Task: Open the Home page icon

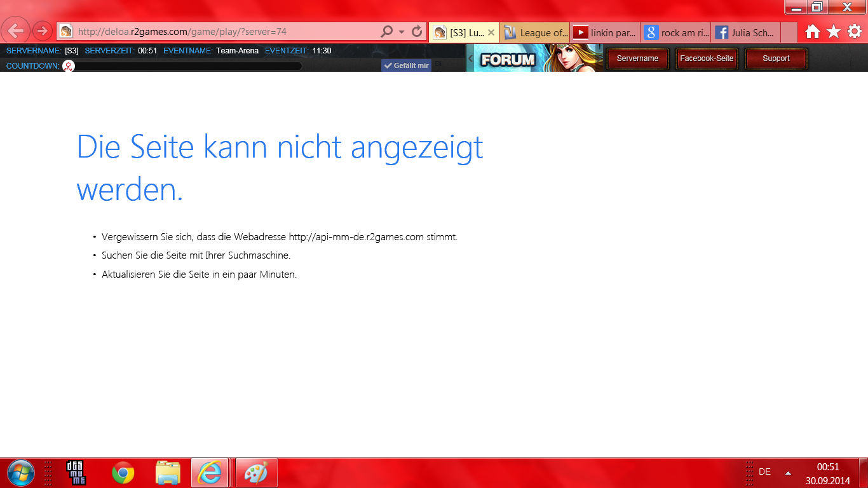Action: pyautogui.click(x=812, y=32)
